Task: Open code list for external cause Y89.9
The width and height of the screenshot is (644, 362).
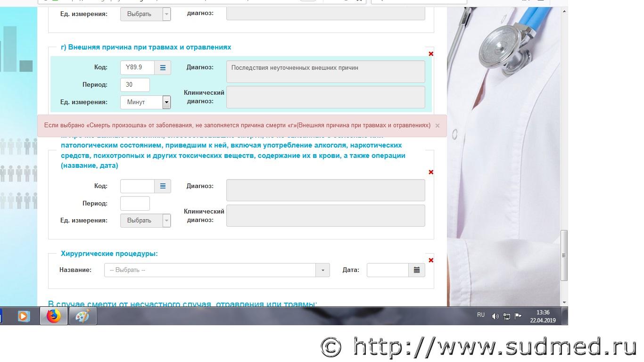Action: [x=163, y=67]
